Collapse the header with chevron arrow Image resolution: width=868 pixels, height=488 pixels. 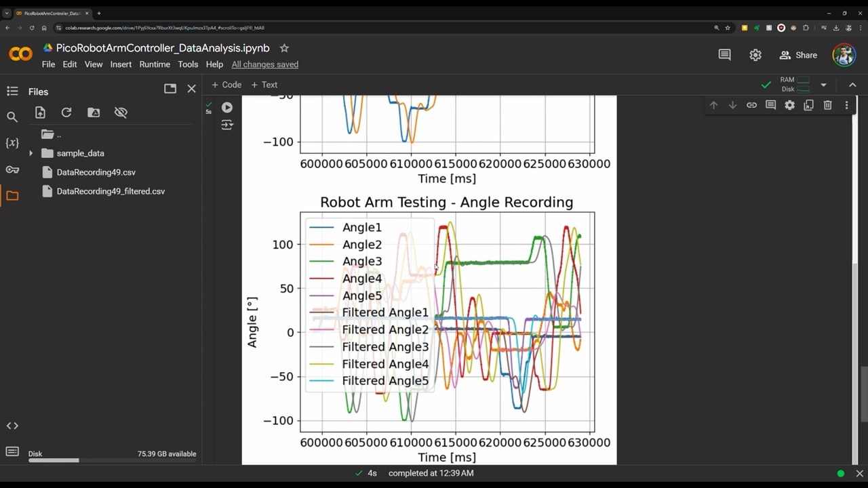point(852,85)
